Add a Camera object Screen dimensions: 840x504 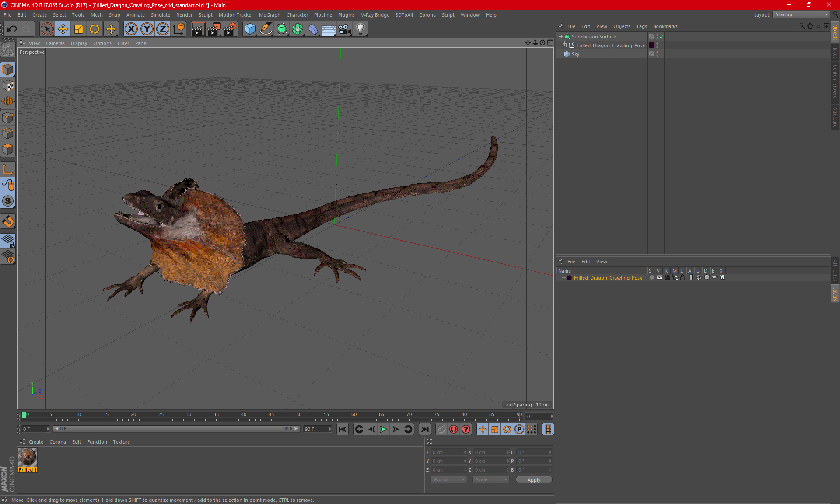[x=345, y=29]
